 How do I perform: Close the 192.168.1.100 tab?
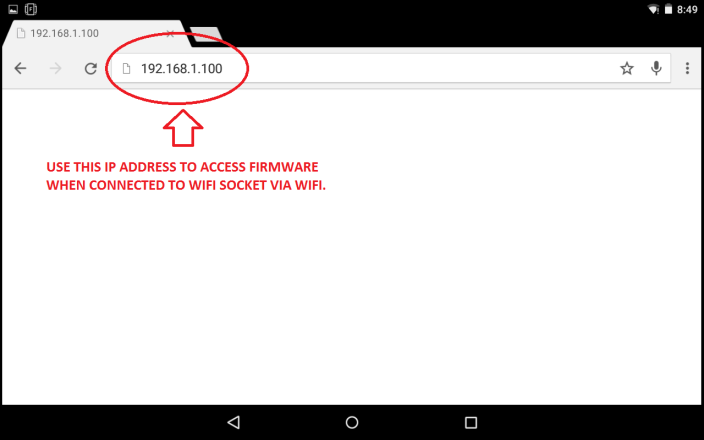coord(170,34)
